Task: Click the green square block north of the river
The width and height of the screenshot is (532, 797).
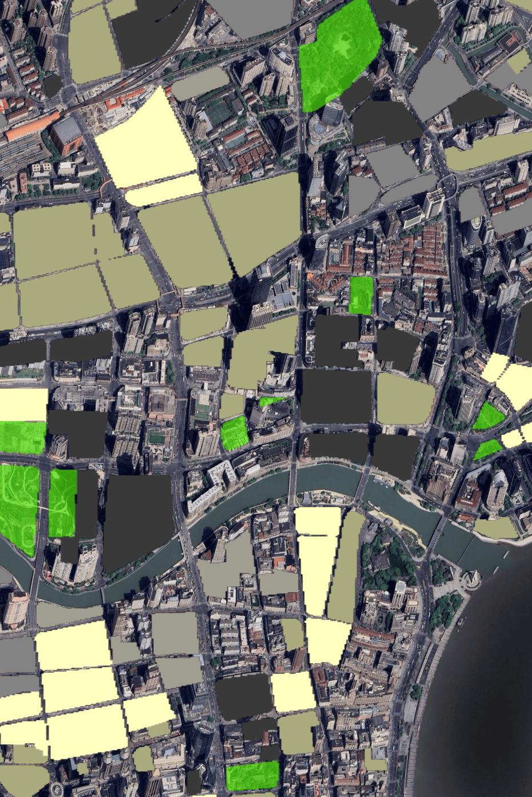Action: click(233, 433)
